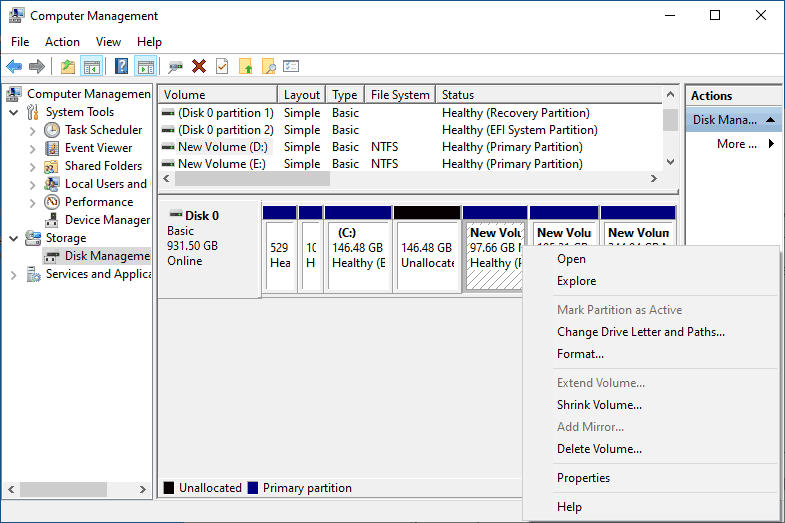
Task: Open the File menu
Action: click(x=20, y=42)
